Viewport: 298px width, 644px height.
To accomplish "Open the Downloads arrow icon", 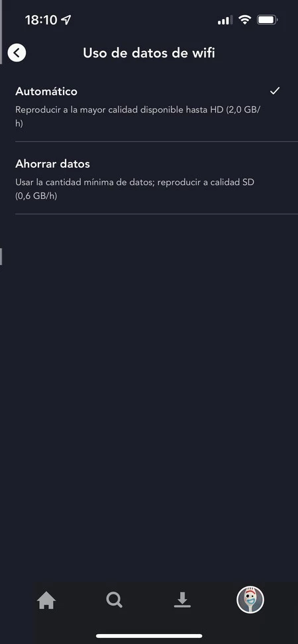I will (x=182, y=600).
